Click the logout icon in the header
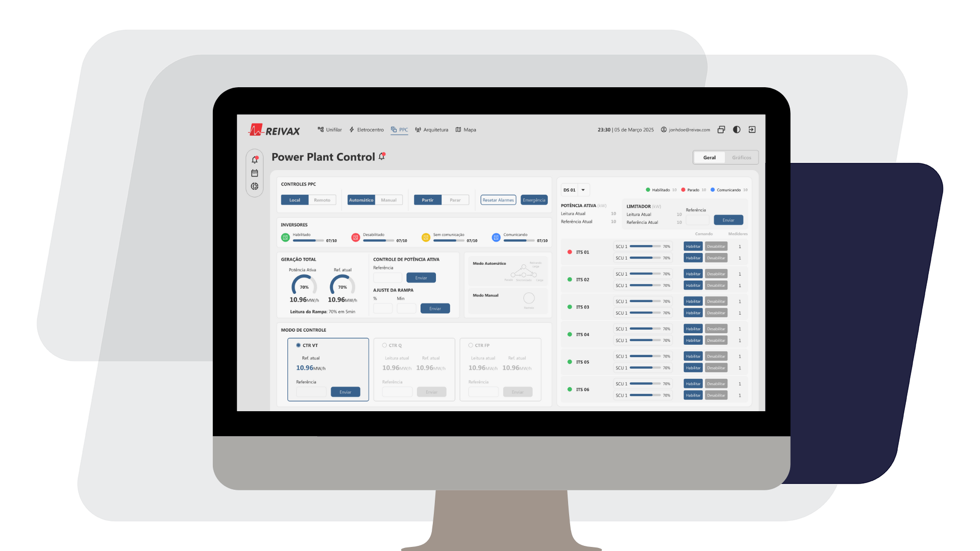Screen dimensions: 980x551 pos(752,130)
